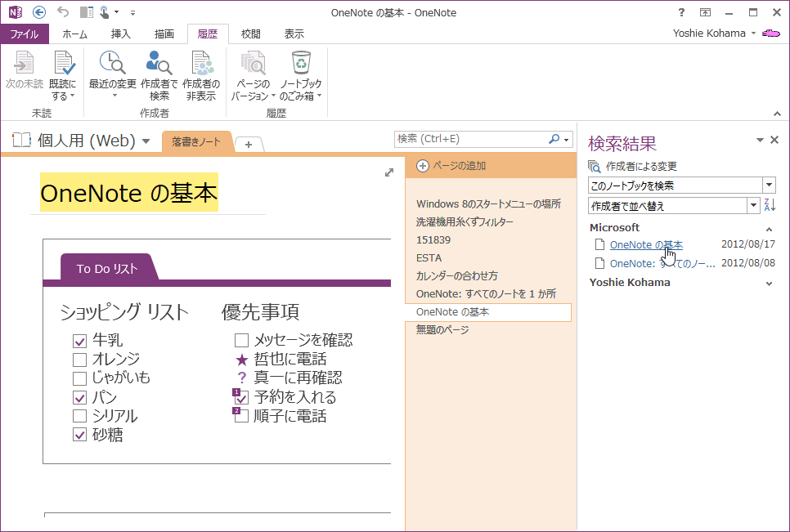Click Hide Authors (作成者の非表示)
790x532 pixels.
click(x=201, y=75)
